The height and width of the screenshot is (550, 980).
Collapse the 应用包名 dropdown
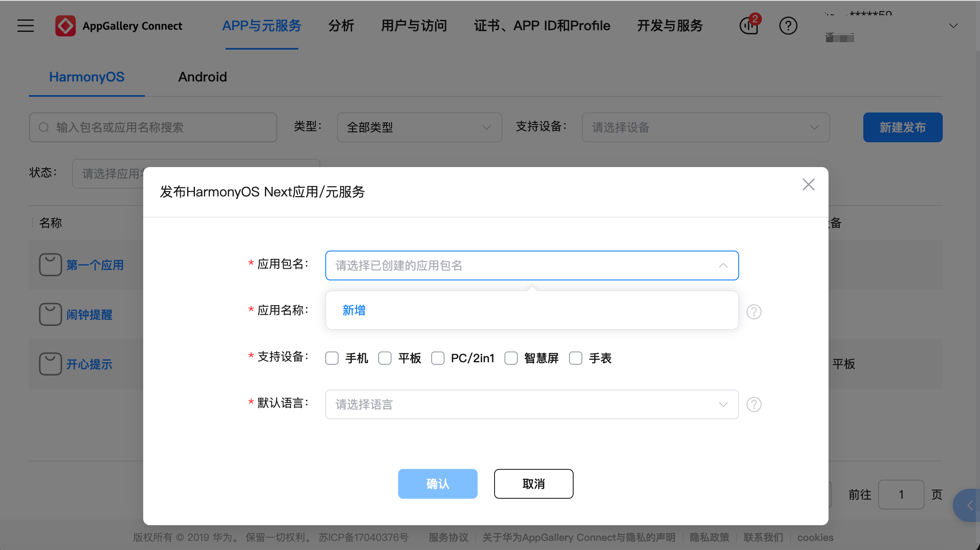tap(723, 265)
